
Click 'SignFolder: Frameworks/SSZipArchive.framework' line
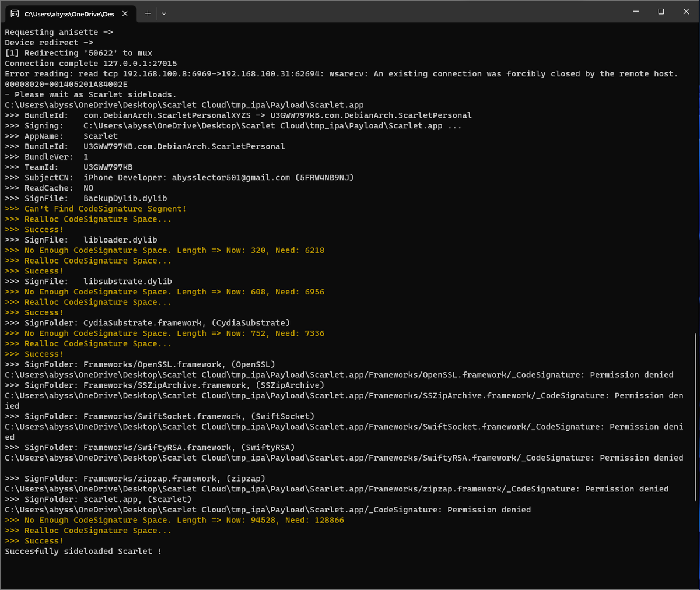tap(164, 385)
